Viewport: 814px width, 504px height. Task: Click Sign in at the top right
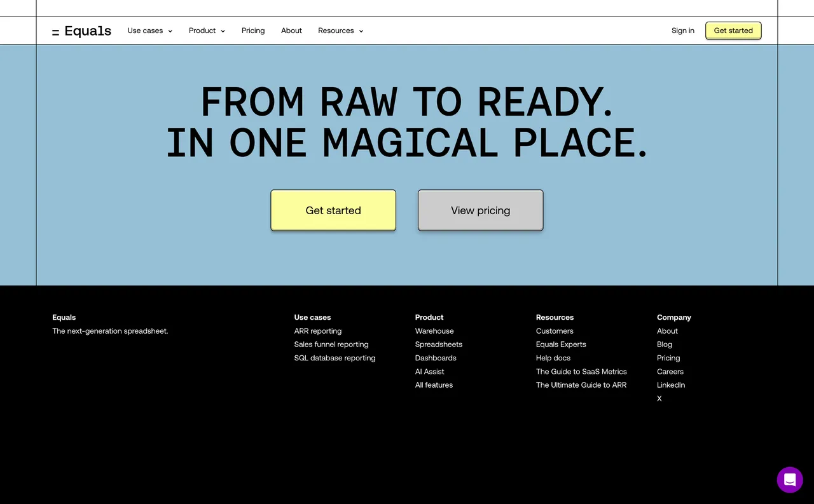[x=682, y=31]
